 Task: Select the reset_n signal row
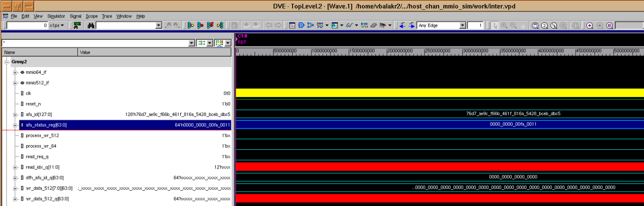(33, 104)
